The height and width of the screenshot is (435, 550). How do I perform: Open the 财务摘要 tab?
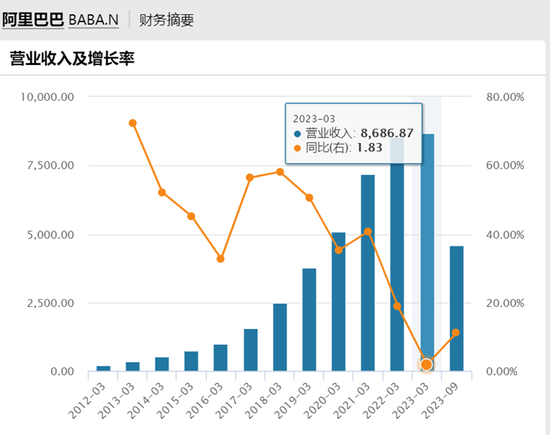(x=167, y=20)
